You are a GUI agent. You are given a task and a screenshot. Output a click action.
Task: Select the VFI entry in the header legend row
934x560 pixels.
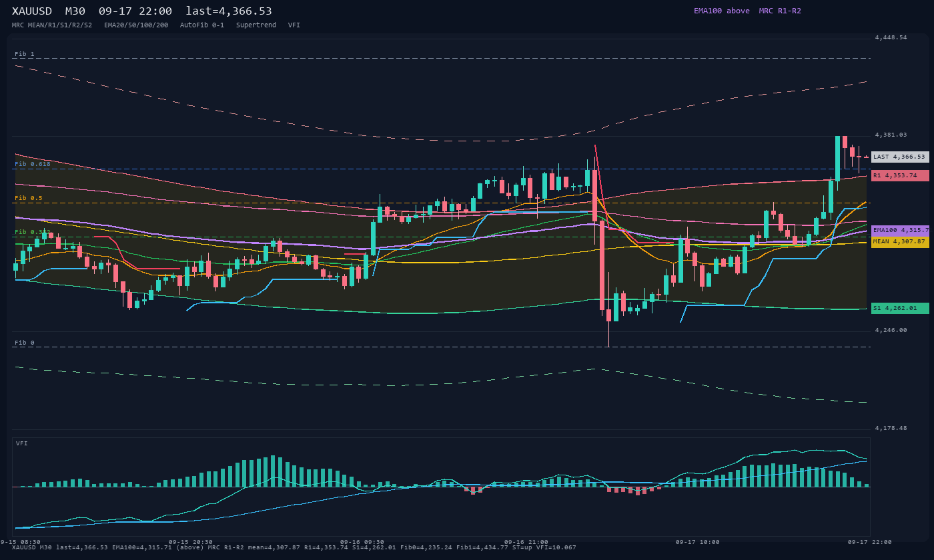[294, 25]
